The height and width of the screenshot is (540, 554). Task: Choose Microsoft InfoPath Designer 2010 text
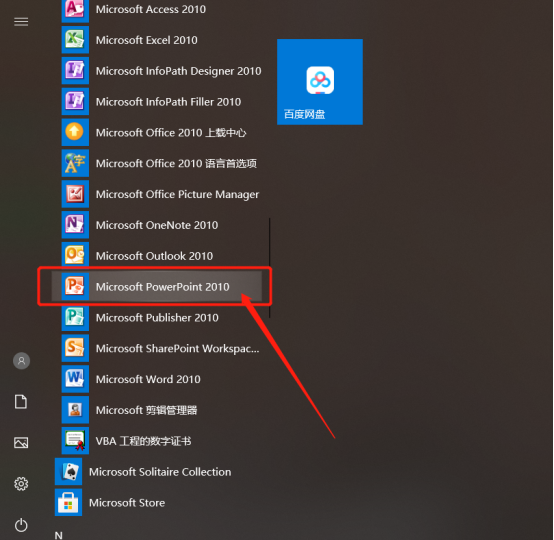178,71
